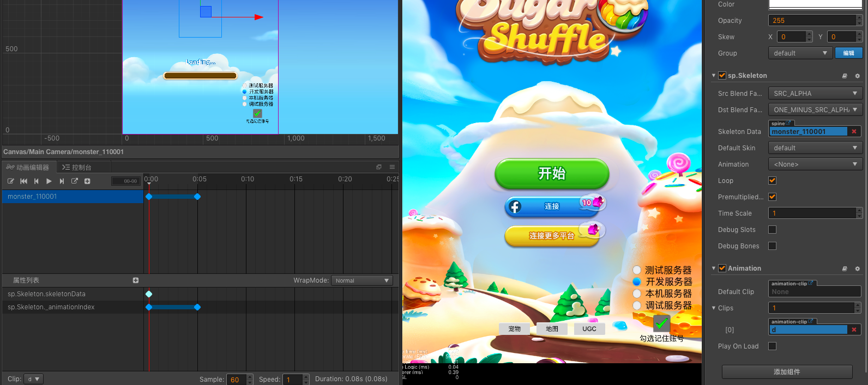Click the yellow 连接更多平台 button
This screenshot has height=385, width=868.
552,236
